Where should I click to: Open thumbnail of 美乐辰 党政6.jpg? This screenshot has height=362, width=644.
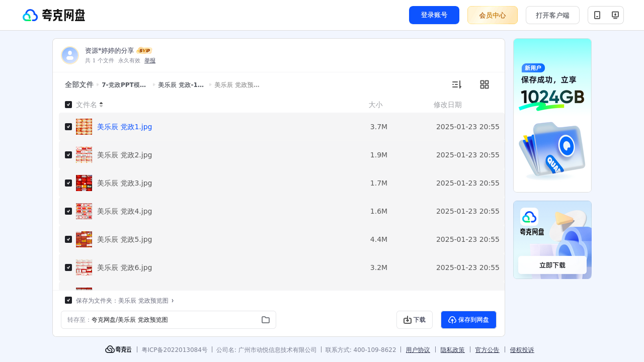(84, 267)
